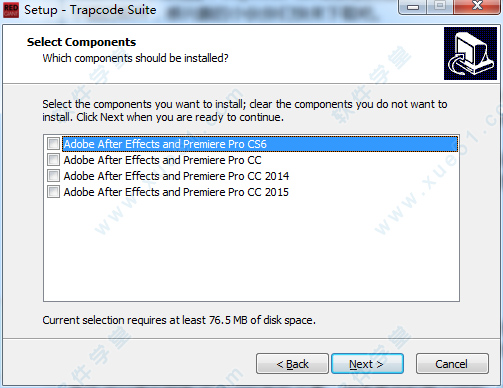Click the greyed-out maximize button
Image resolution: width=503 pixels, height=388 pixels.
(440, 6)
